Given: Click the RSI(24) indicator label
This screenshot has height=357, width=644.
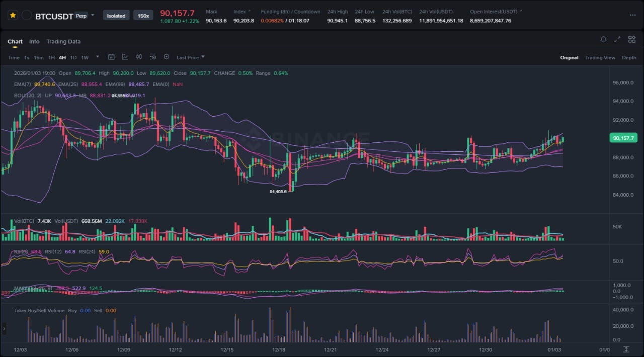Looking at the screenshot, I should [88, 251].
